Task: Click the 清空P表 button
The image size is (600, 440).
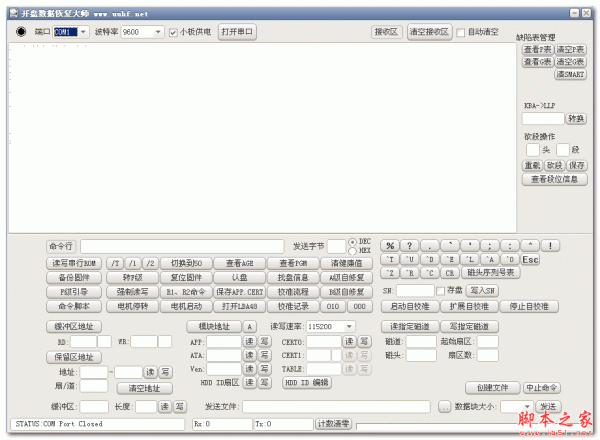Action: click(570, 50)
